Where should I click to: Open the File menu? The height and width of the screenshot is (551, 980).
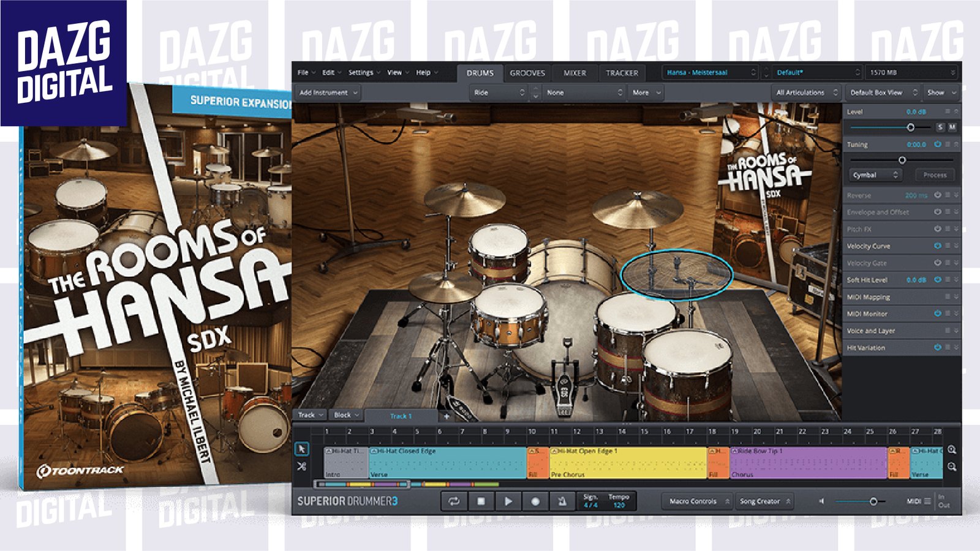point(306,72)
